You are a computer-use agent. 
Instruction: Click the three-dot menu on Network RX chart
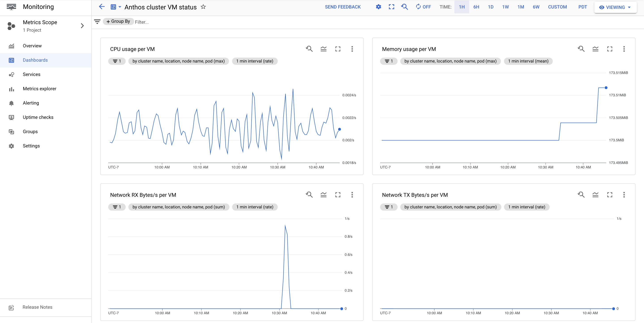[352, 195]
